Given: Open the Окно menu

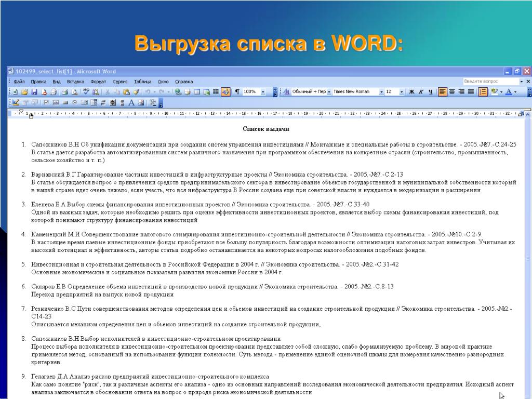Looking at the screenshot, I should [x=163, y=82].
